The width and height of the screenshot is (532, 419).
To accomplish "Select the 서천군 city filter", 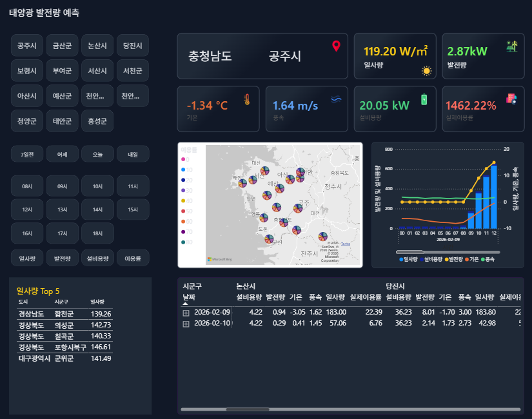I will tap(133, 70).
